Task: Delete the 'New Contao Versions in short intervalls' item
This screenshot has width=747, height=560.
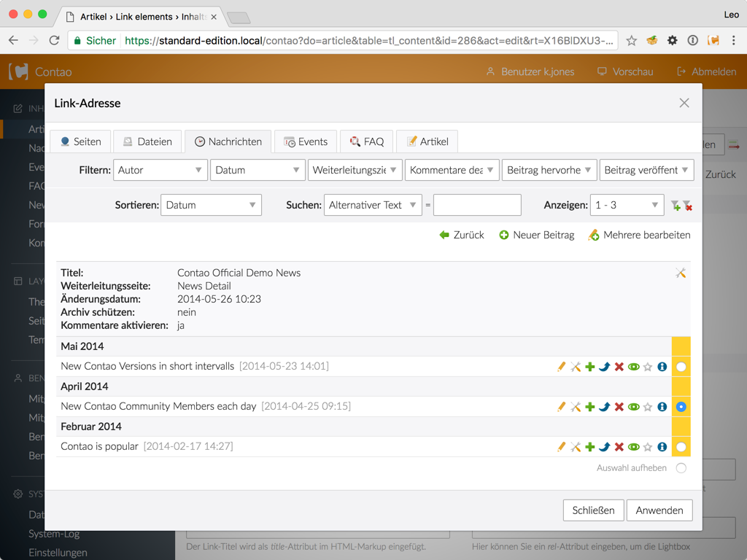Action: coord(619,367)
